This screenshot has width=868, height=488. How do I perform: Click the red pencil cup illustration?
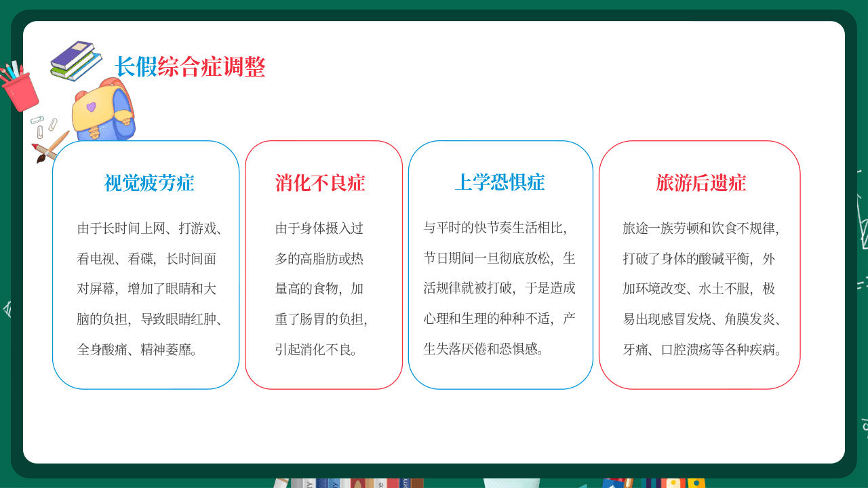[20, 87]
